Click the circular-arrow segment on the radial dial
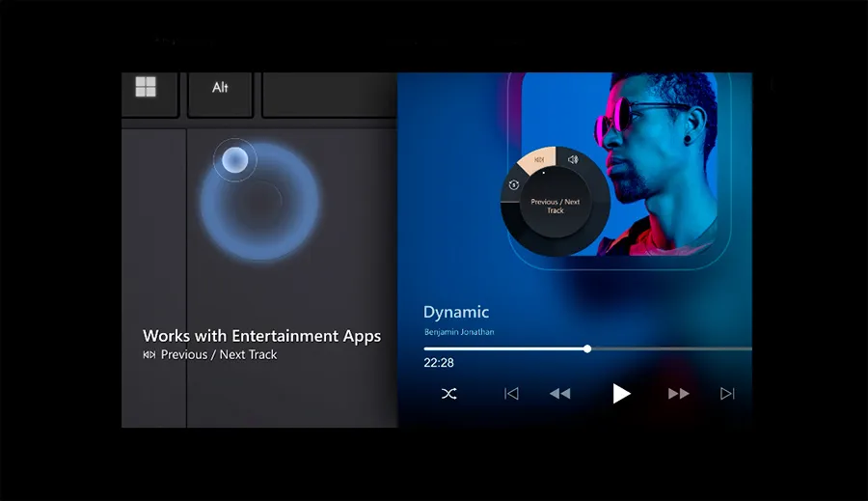 coord(514,185)
